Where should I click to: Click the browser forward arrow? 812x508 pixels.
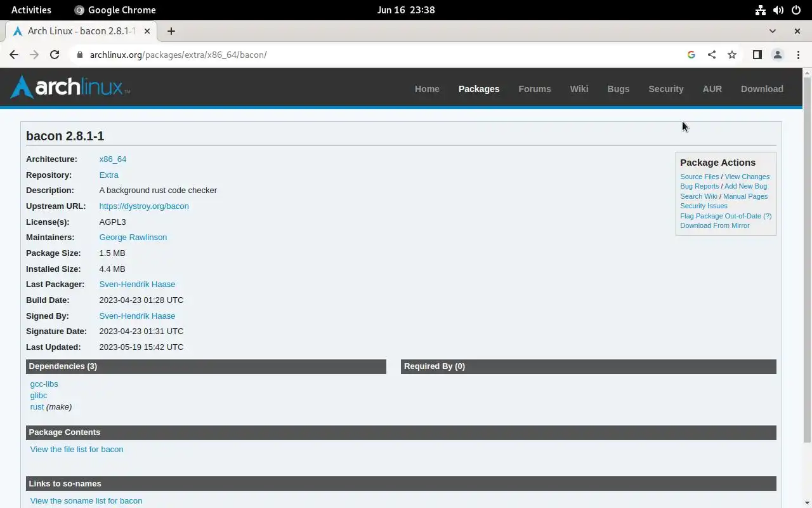(34, 55)
